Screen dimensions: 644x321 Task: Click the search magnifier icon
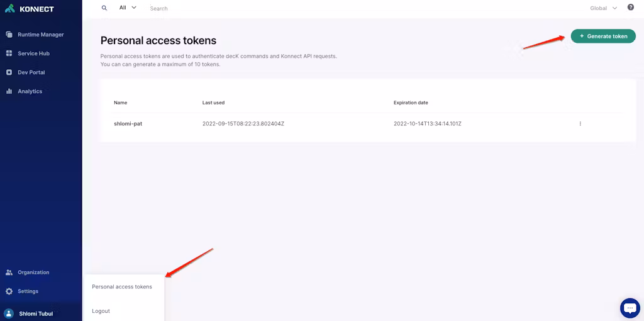[104, 8]
